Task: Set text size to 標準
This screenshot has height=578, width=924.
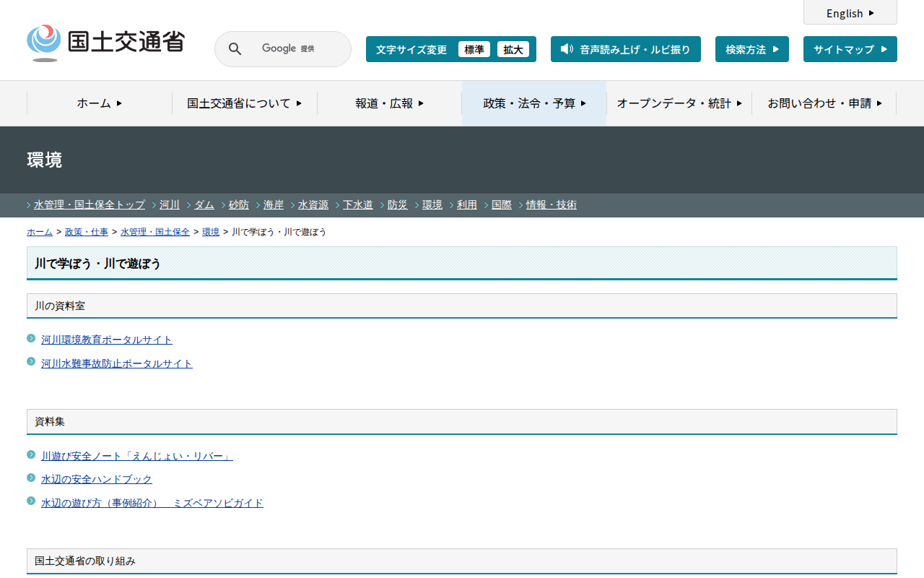Action: 474,49
